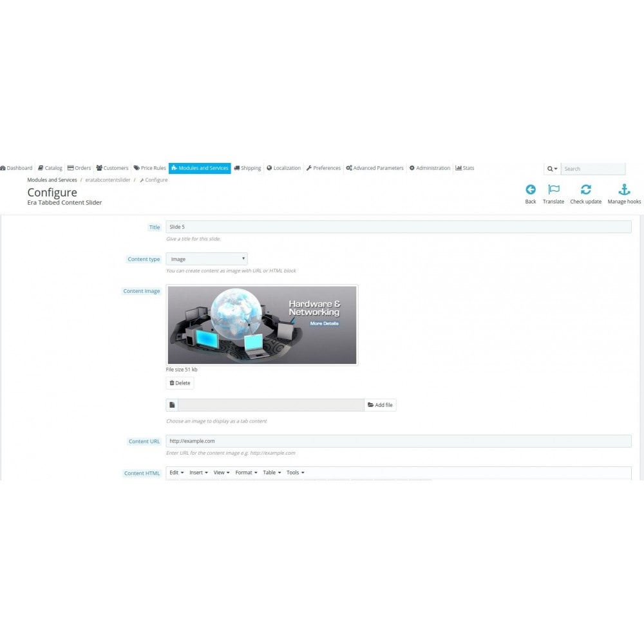644x644 pixels.
Task: Open the Administration menu
Action: point(430,168)
